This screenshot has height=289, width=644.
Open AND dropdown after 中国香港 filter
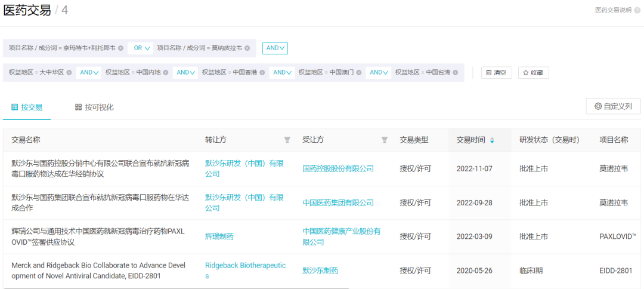tap(282, 72)
